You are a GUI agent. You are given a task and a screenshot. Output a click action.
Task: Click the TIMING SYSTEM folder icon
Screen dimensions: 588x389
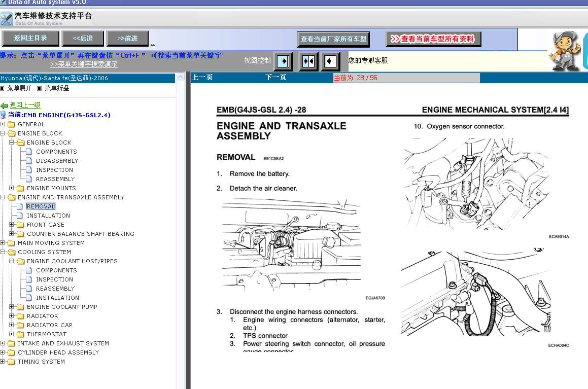coord(12,362)
